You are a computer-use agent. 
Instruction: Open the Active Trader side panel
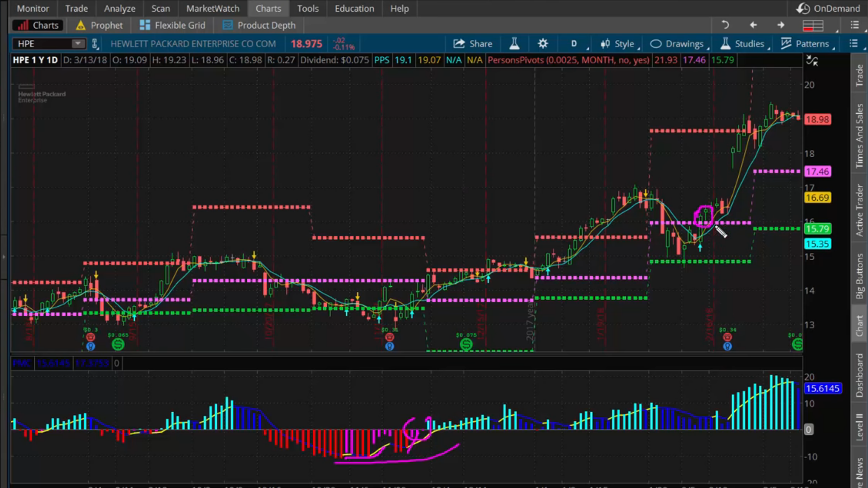[859, 210]
